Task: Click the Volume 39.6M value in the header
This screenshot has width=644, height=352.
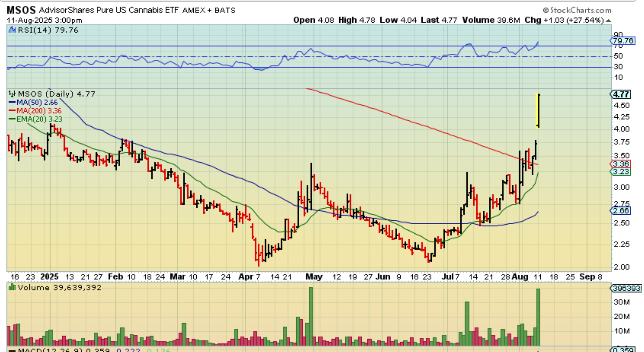Action: click(x=491, y=20)
